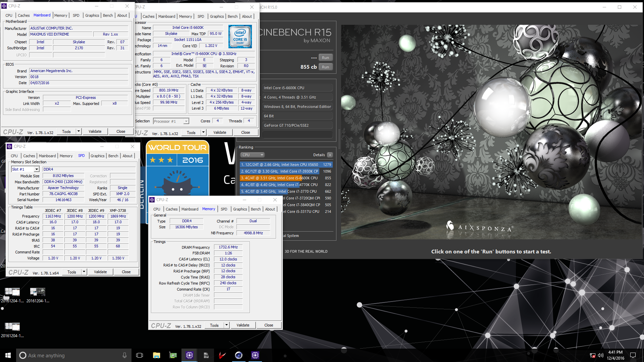Click the CPU-Z title icon of Memory window
This screenshot has height=362, width=644.
coord(152,200)
